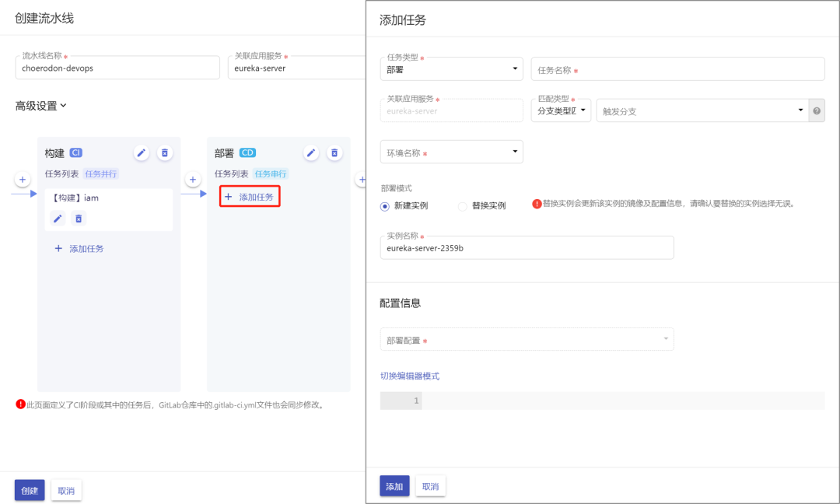Edit the 【构建】iam task with pencil icon
This screenshot has height=504, width=840.
pyautogui.click(x=58, y=219)
